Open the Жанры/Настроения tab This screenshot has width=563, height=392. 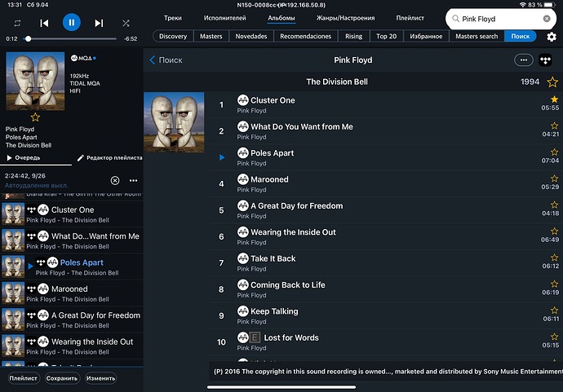(345, 18)
